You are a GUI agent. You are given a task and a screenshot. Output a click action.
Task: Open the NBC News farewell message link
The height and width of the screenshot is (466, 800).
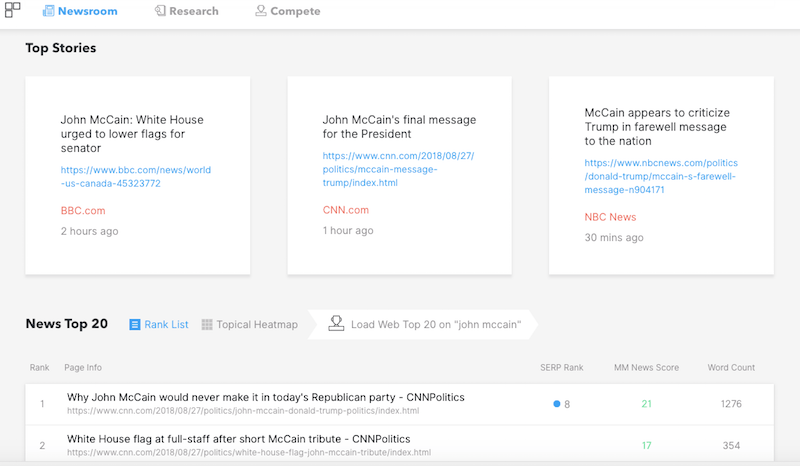click(x=661, y=176)
